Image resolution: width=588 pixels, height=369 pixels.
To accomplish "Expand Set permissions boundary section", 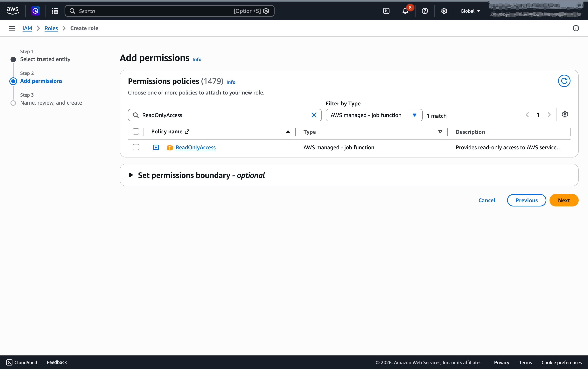I will (x=131, y=175).
